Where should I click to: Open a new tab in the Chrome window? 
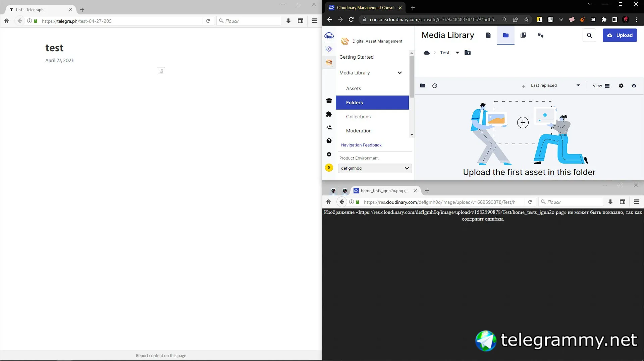click(x=413, y=8)
